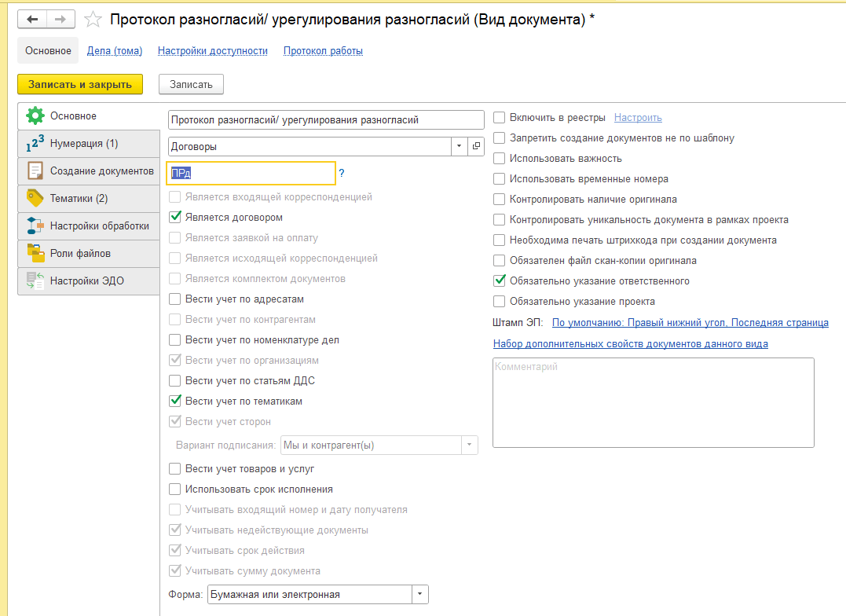Expand the Вариант подписания dropdown arrow

click(x=470, y=445)
